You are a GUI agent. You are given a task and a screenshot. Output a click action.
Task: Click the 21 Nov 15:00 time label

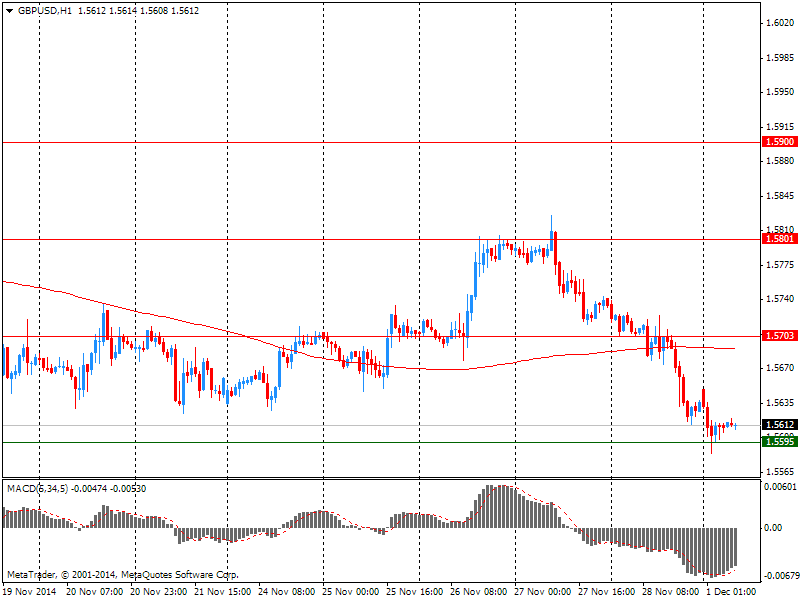222,591
